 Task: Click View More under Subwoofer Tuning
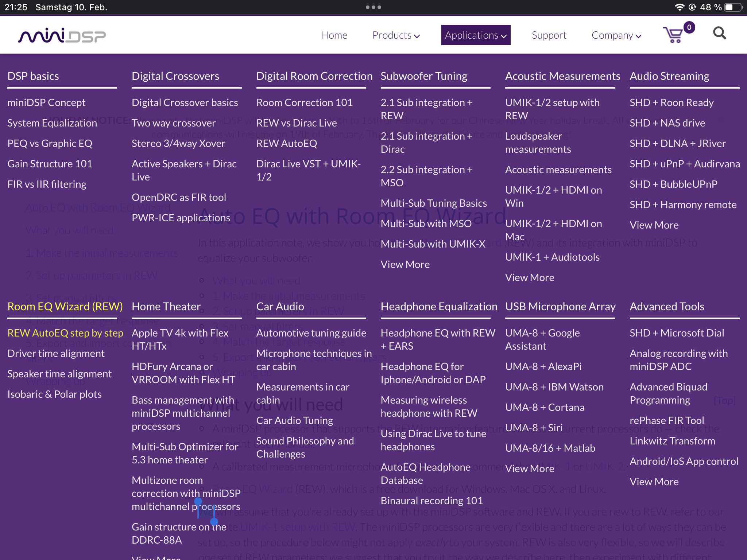point(405,264)
